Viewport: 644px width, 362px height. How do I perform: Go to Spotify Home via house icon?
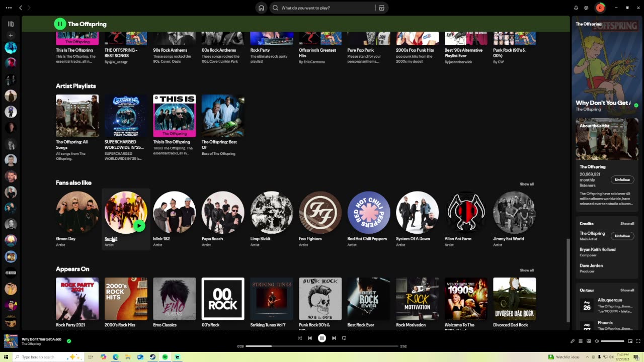[261, 8]
